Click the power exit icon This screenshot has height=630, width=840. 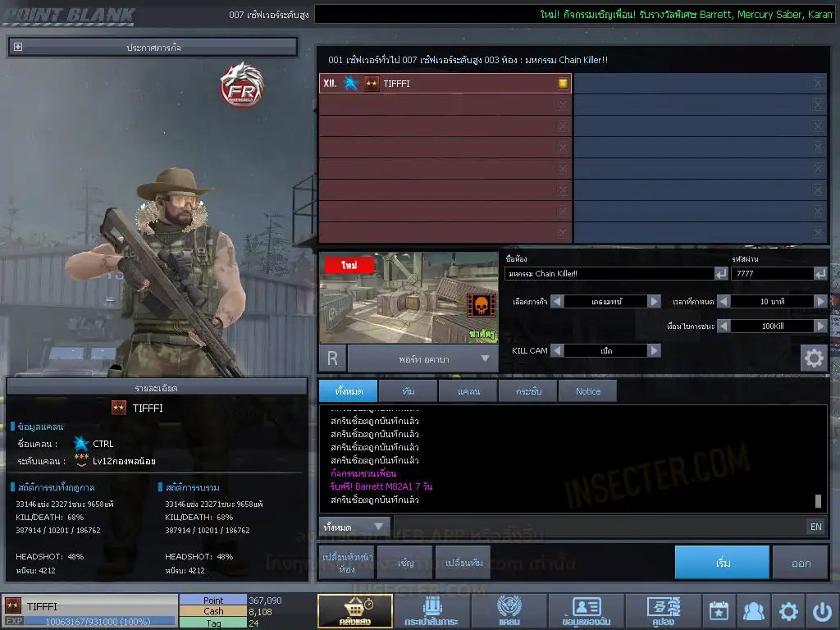822,611
